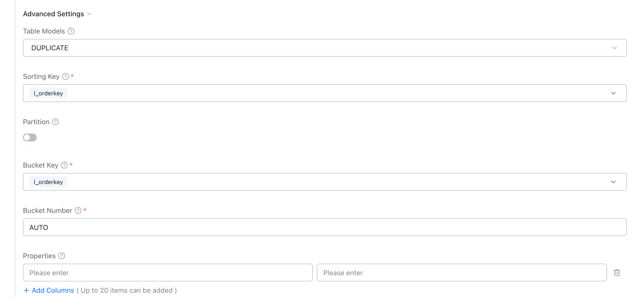Viewport: 644px width, 307px height.
Task: Click the plus icon beside Add Columns
Action: tap(27, 290)
